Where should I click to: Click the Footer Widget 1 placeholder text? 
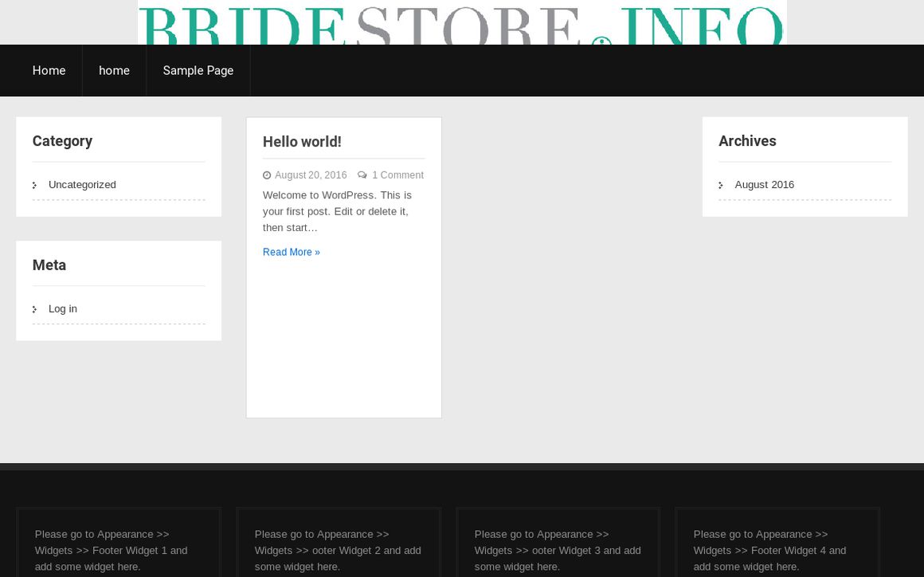[111, 551]
